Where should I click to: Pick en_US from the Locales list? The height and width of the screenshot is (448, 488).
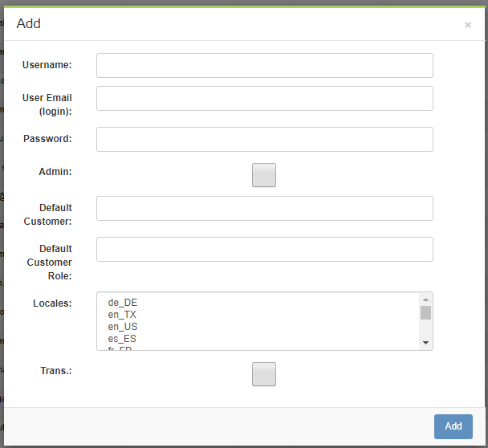[123, 327]
